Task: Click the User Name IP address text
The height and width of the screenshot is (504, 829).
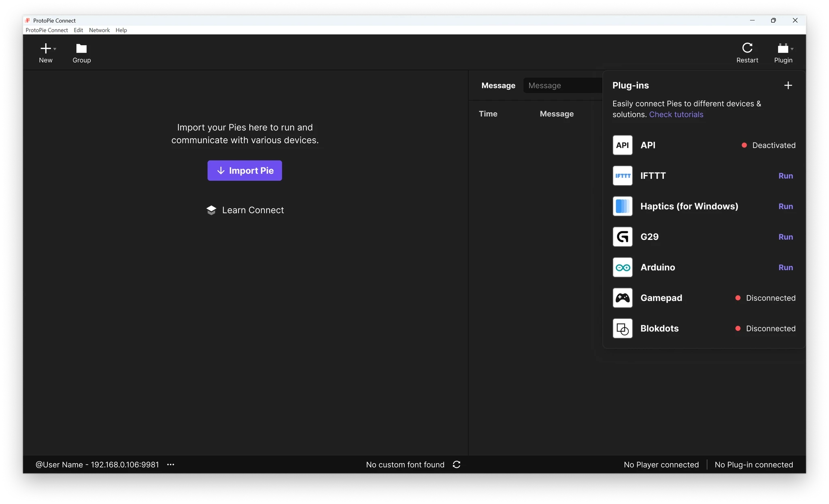Action: [97, 465]
